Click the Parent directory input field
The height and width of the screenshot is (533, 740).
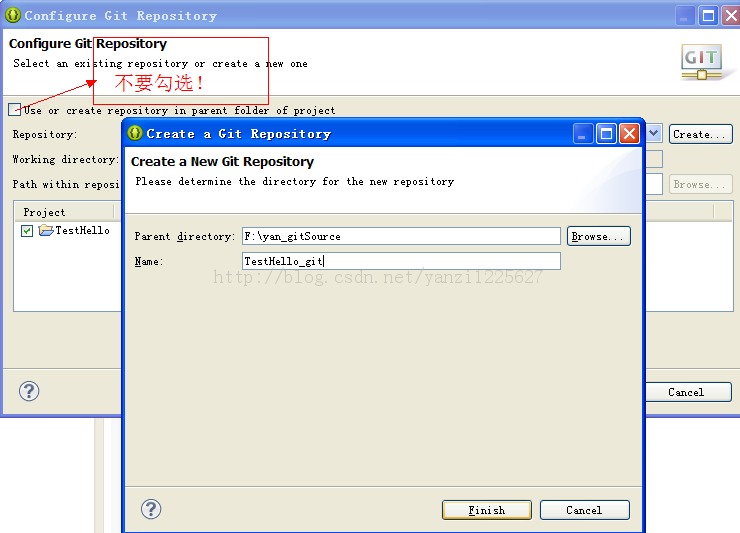(x=401, y=236)
